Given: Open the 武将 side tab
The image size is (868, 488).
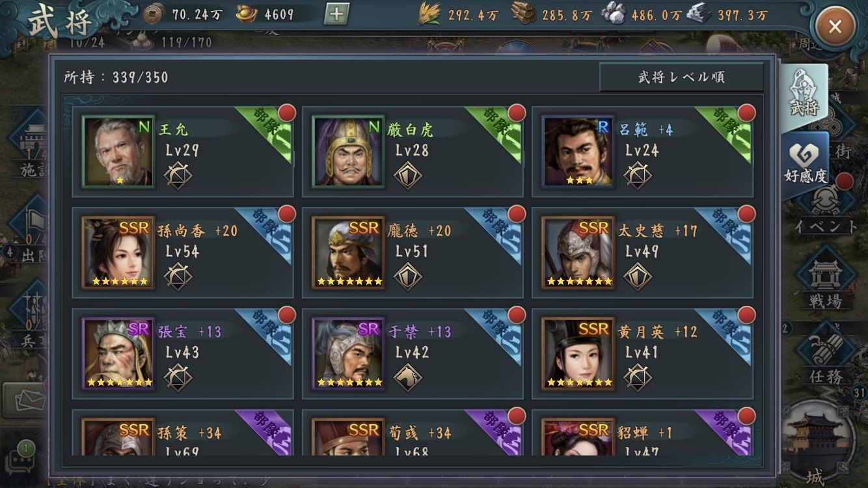Looking at the screenshot, I should point(805,96).
